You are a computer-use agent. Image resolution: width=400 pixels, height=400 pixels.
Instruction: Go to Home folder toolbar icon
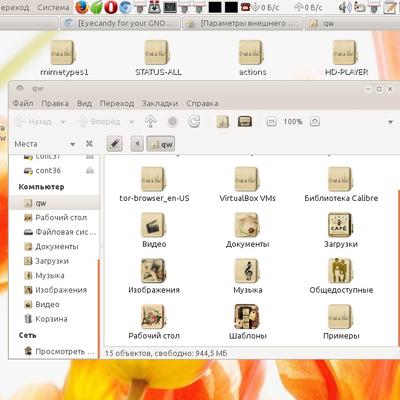[222, 122]
